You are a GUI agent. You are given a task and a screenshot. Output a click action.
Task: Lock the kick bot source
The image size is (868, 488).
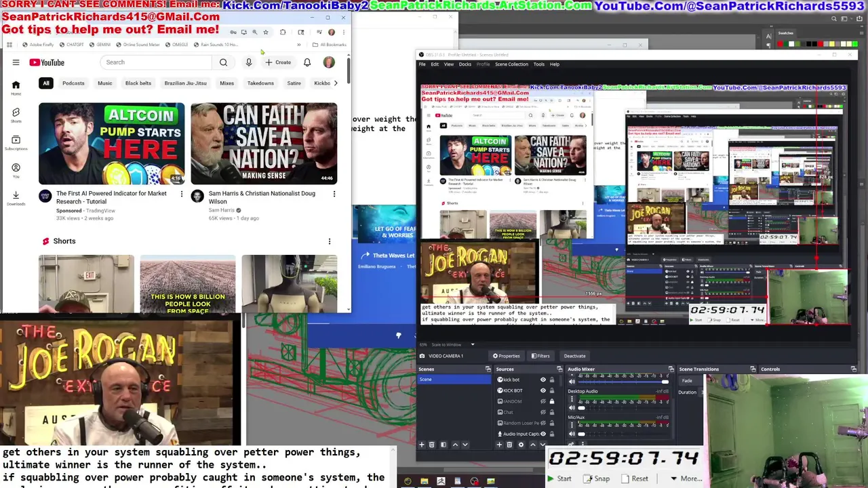click(x=552, y=380)
